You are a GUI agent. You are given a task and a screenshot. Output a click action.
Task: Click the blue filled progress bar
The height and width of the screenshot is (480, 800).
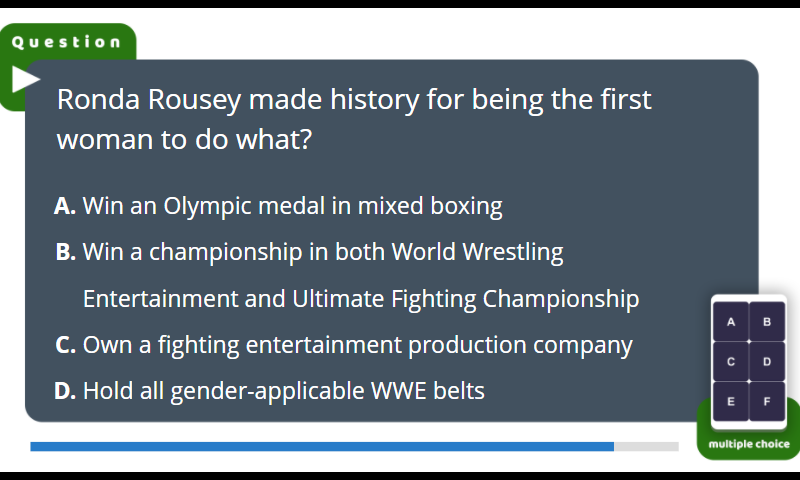click(x=322, y=447)
